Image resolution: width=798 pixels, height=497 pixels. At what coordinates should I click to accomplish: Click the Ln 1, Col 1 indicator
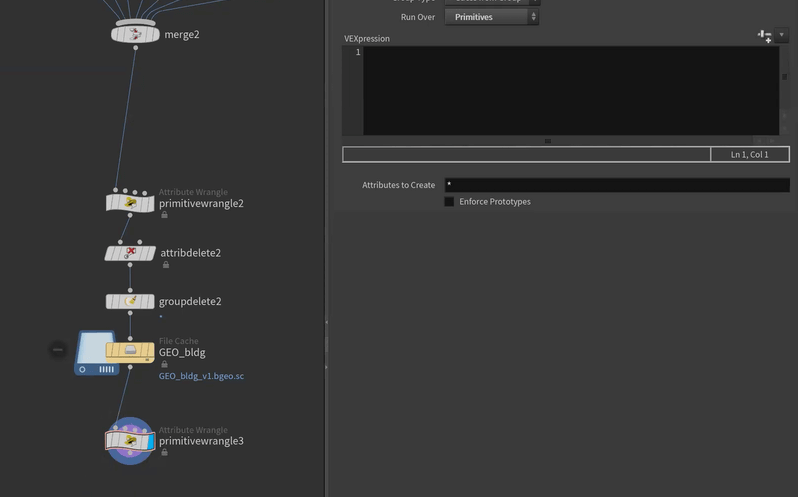pyautogui.click(x=749, y=154)
